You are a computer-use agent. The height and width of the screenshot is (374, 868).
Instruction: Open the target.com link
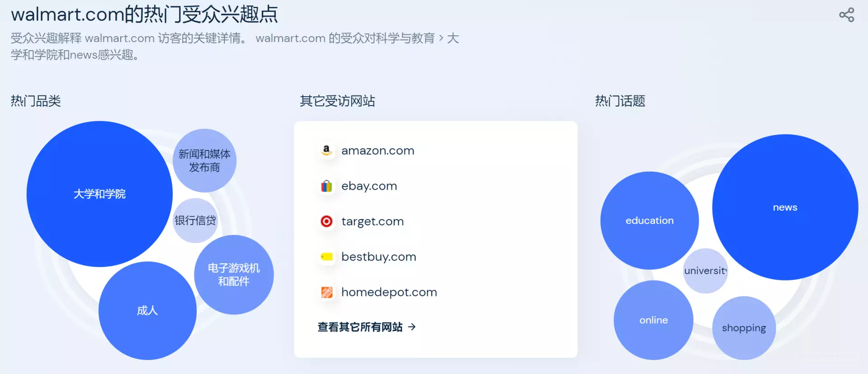[373, 221]
